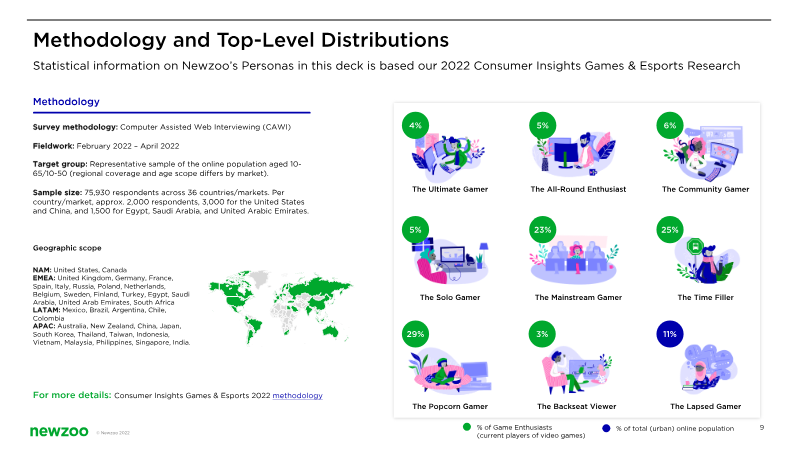Click the Ultimate Gamer illustration

(448, 156)
